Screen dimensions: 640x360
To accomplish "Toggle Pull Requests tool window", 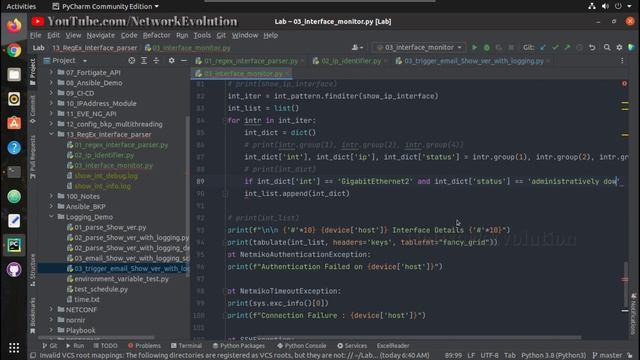I will tap(33, 157).
